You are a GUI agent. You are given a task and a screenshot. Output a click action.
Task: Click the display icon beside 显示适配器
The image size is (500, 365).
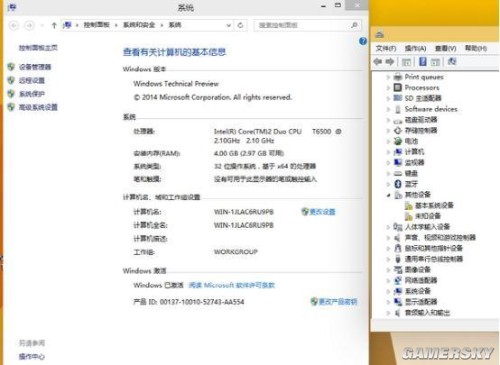click(x=398, y=302)
